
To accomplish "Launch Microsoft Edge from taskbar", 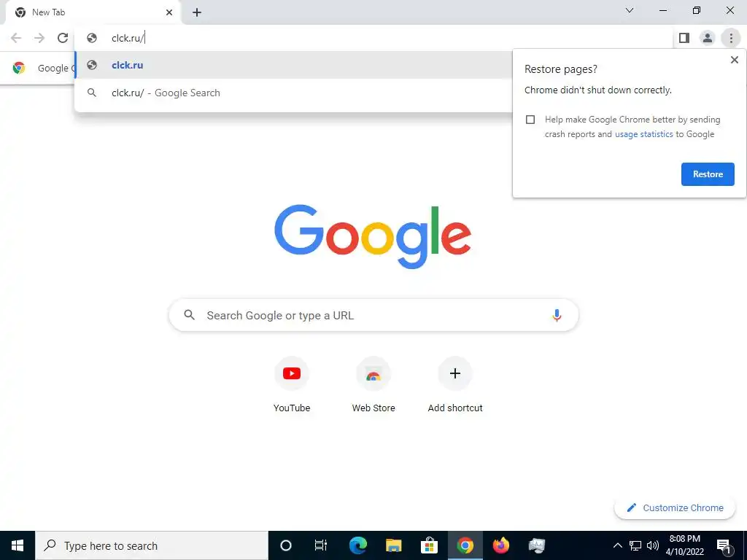I will (x=357, y=545).
